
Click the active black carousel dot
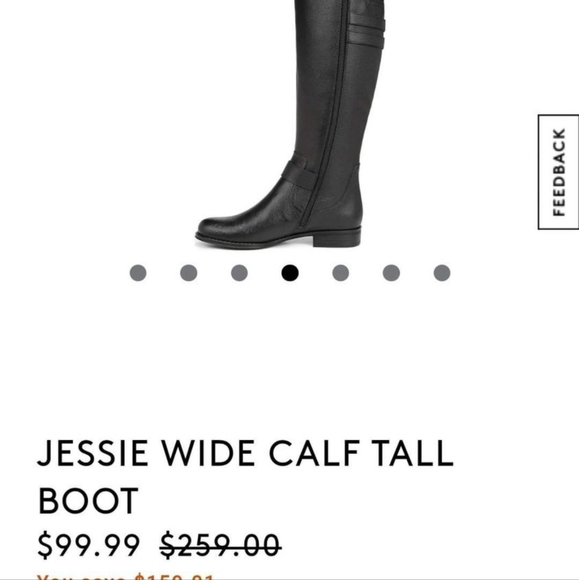tap(290, 273)
